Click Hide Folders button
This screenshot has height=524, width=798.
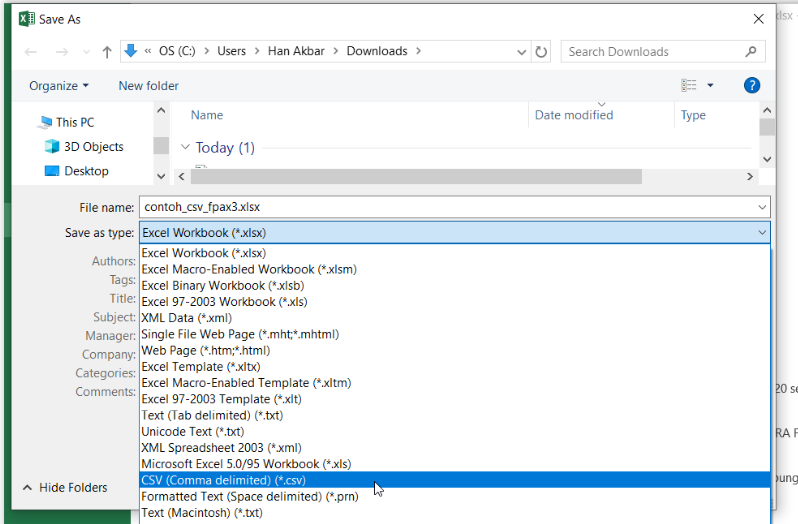click(x=64, y=488)
